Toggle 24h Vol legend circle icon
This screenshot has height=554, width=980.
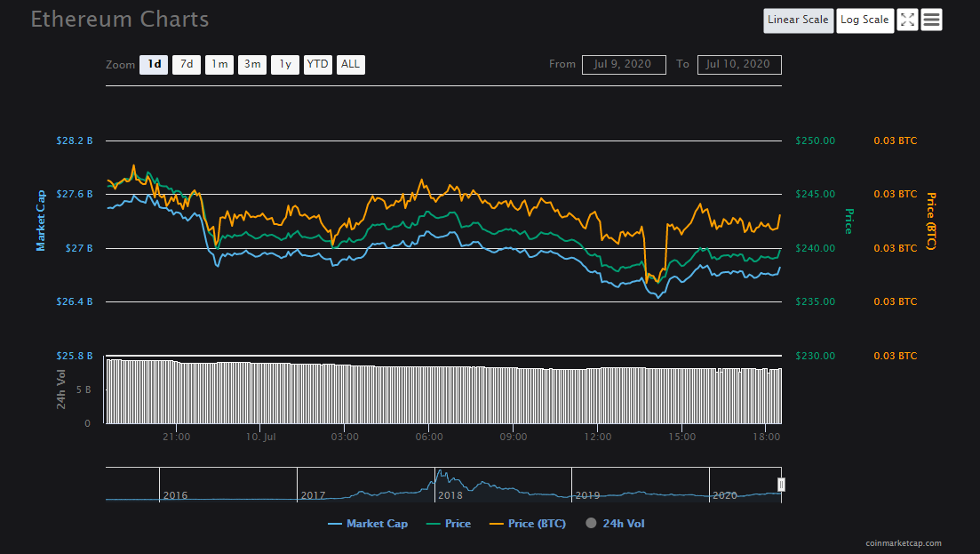tap(591, 524)
